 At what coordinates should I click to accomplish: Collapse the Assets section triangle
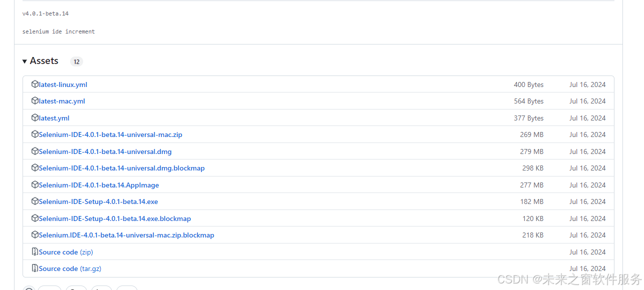point(25,61)
